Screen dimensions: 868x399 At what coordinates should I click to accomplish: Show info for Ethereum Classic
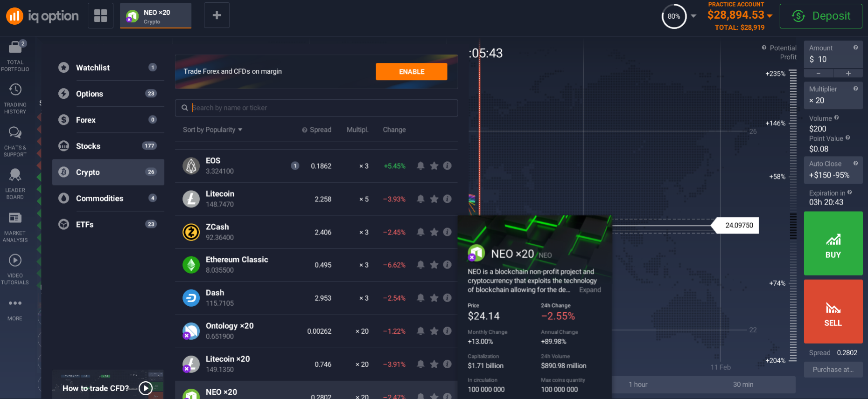[447, 264]
